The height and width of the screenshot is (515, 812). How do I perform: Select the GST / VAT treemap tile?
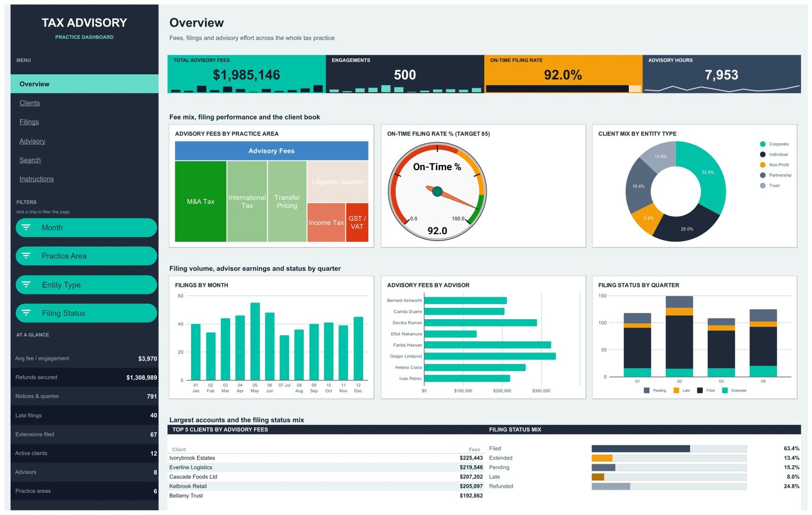click(x=357, y=222)
